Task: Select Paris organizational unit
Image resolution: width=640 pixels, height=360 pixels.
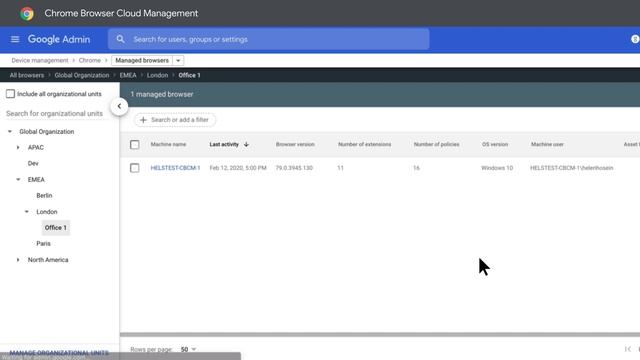Action: click(43, 244)
